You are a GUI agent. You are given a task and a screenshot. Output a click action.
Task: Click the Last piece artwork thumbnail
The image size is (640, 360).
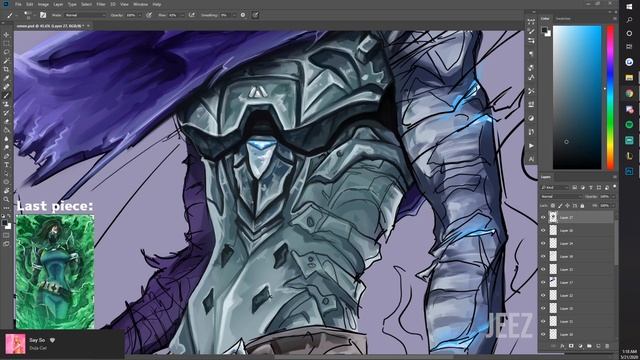(x=55, y=272)
